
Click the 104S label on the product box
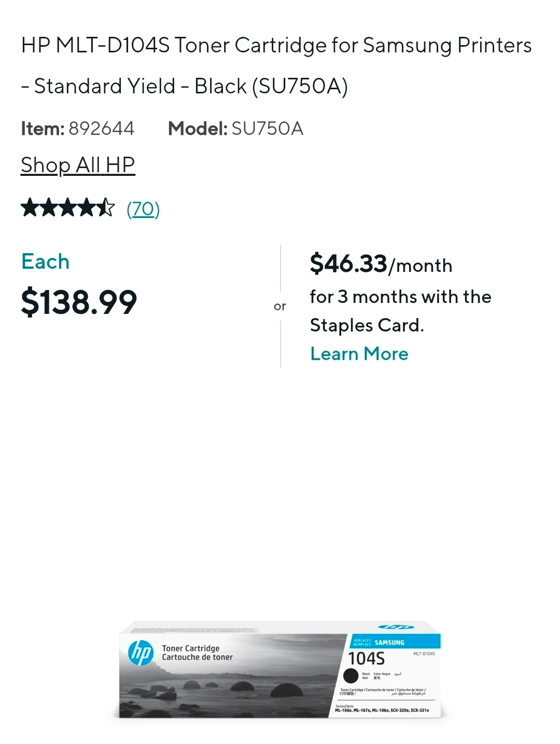pyautogui.click(x=366, y=658)
